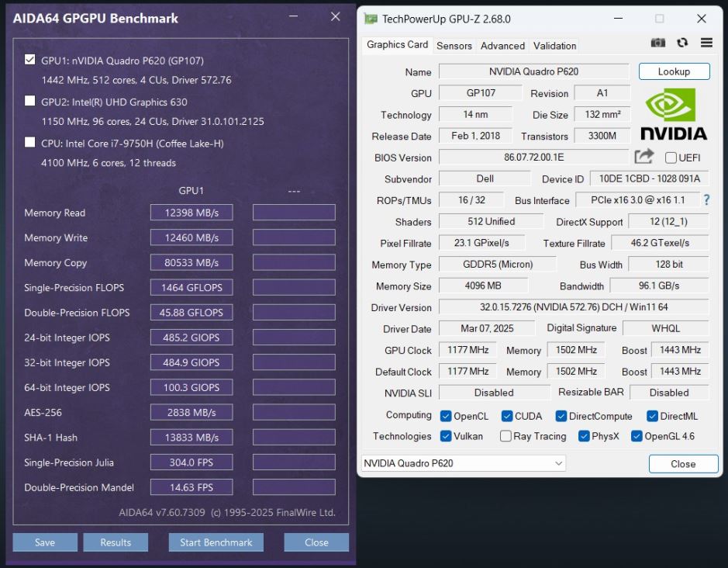Click the BIOS export share icon

[644, 157]
